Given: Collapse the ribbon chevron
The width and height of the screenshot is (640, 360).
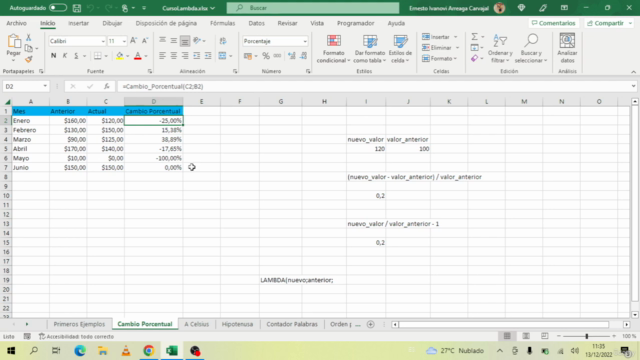Looking at the screenshot, I should [633, 72].
